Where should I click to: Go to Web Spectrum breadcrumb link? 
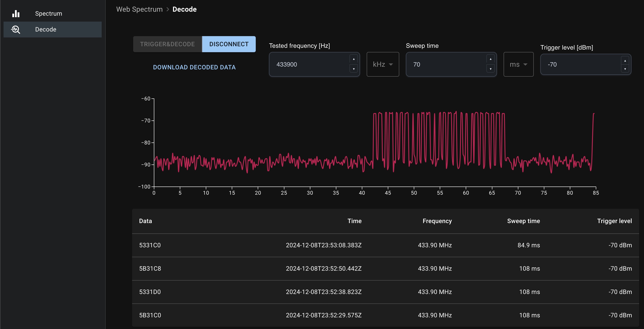pos(140,9)
